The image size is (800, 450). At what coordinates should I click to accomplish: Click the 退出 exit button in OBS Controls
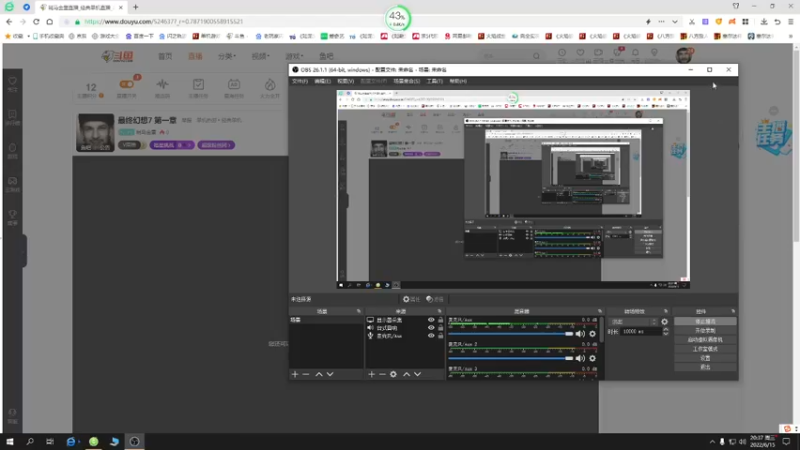click(x=705, y=367)
